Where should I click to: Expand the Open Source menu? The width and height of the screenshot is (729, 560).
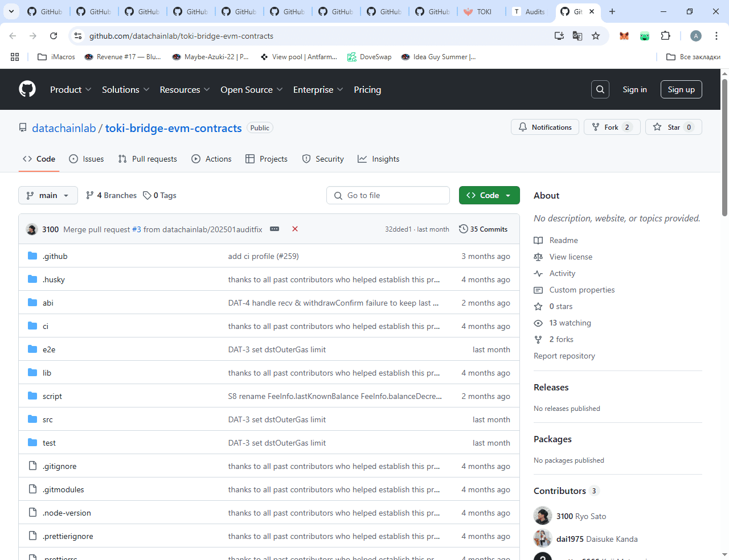pyautogui.click(x=251, y=89)
